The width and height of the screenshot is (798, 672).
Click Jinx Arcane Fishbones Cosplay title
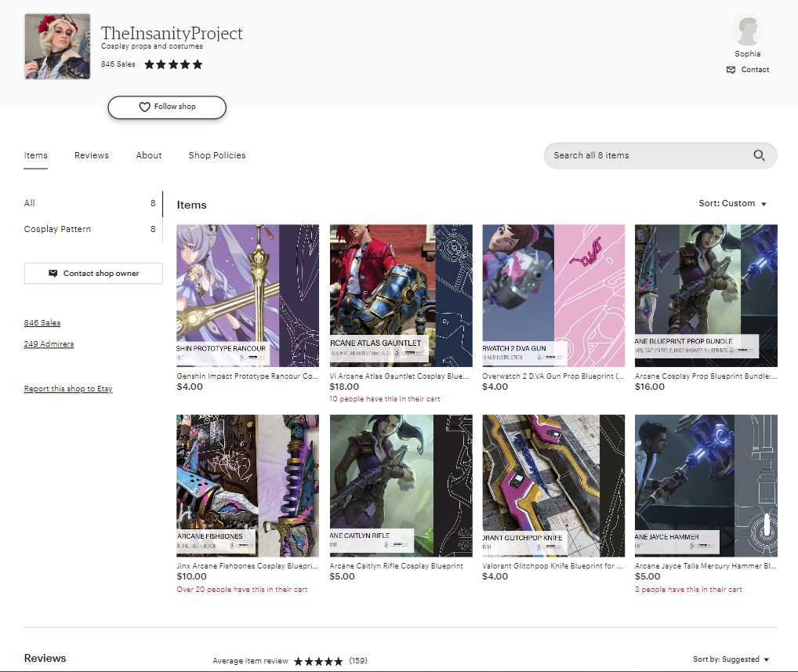tap(248, 566)
